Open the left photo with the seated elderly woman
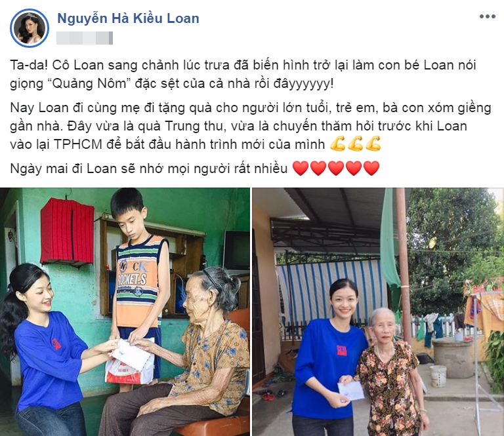The height and width of the screenshot is (436, 504). [x=125, y=311]
